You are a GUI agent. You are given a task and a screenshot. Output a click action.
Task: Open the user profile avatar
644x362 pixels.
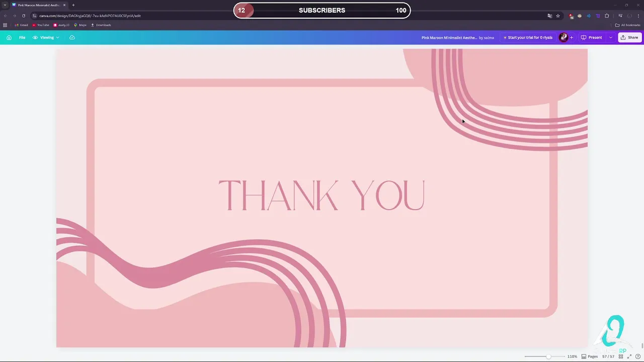pyautogui.click(x=563, y=38)
